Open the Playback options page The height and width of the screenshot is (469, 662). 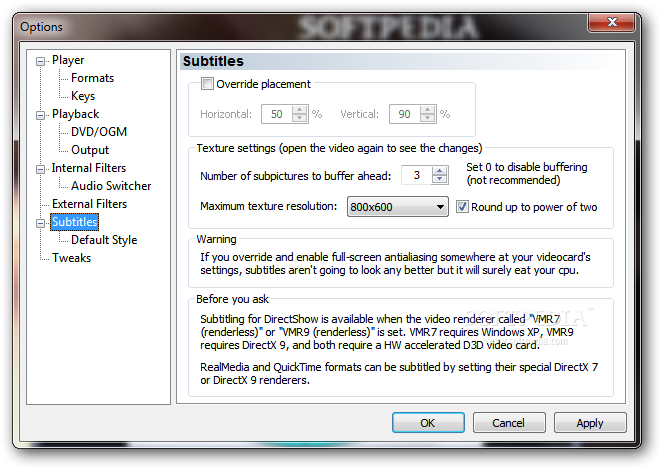(76, 114)
